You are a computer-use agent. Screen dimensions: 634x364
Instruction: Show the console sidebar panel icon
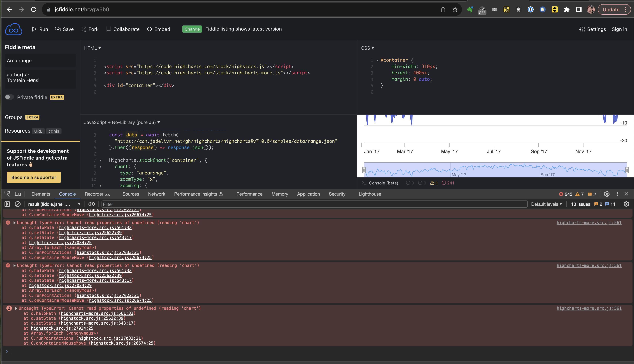coord(7,204)
